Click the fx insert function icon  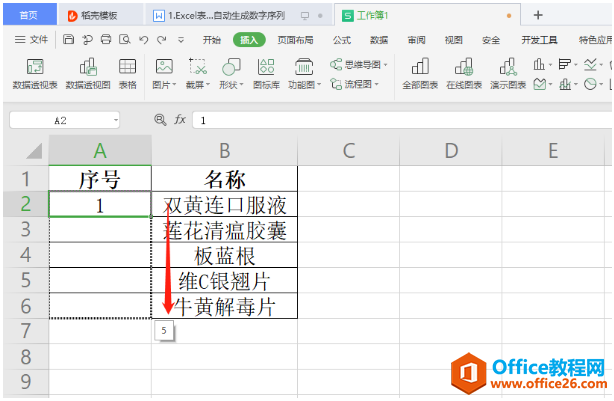pos(180,119)
